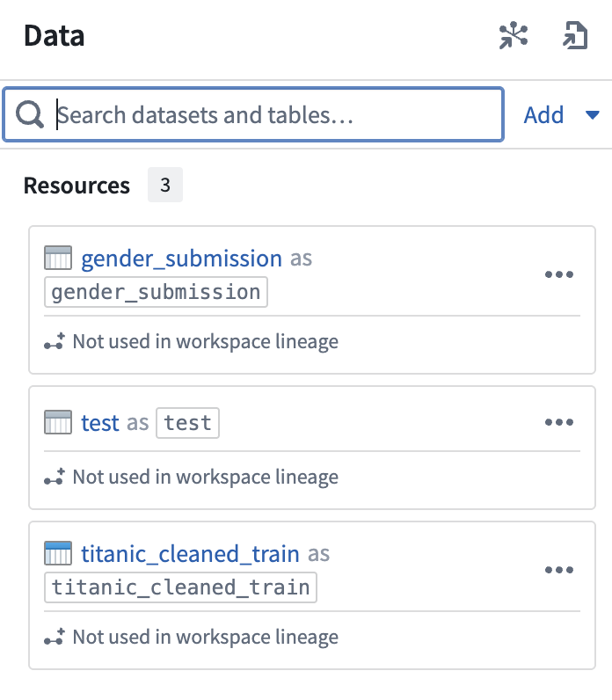The height and width of the screenshot is (700, 612).
Task: Open the titanic_cleaned_train dataset link
Action: click(x=190, y=554)
